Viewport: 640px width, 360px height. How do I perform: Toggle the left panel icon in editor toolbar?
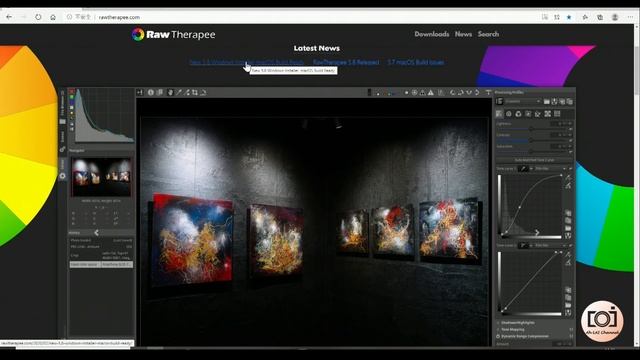pos(140,93)
